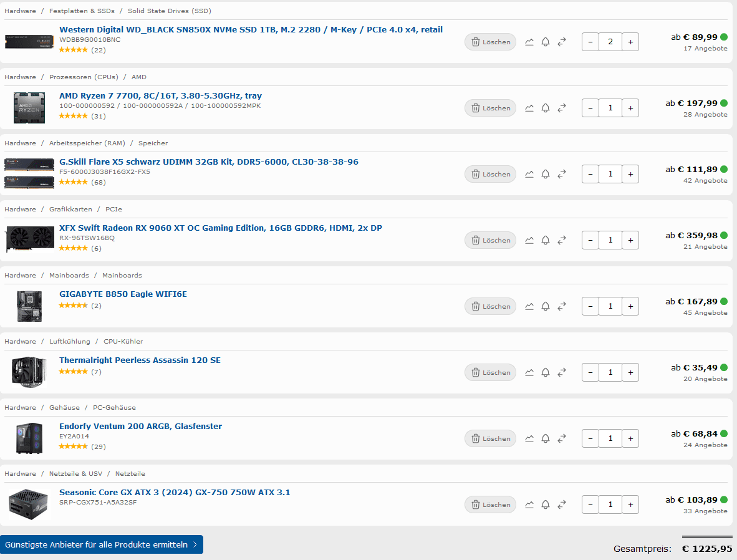Increase quantity of WD_BLACK SN850X SSD

630,42
